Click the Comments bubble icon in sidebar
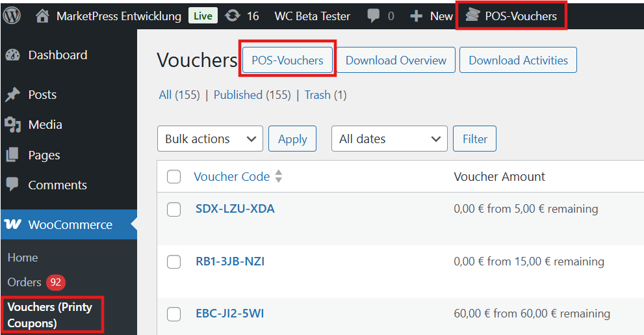The height and width of the screenshot is (335, 644). coord(12,185)
